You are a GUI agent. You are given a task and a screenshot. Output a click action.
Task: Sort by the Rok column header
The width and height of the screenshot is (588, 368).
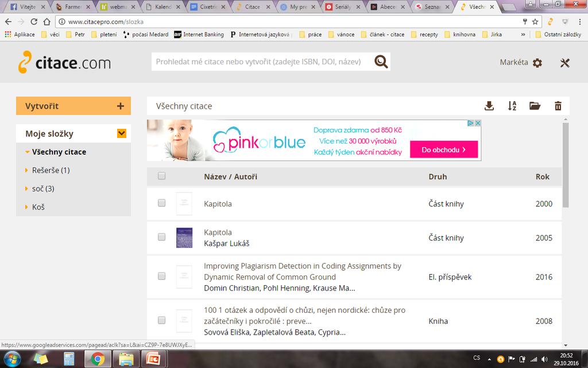[542, 177]
